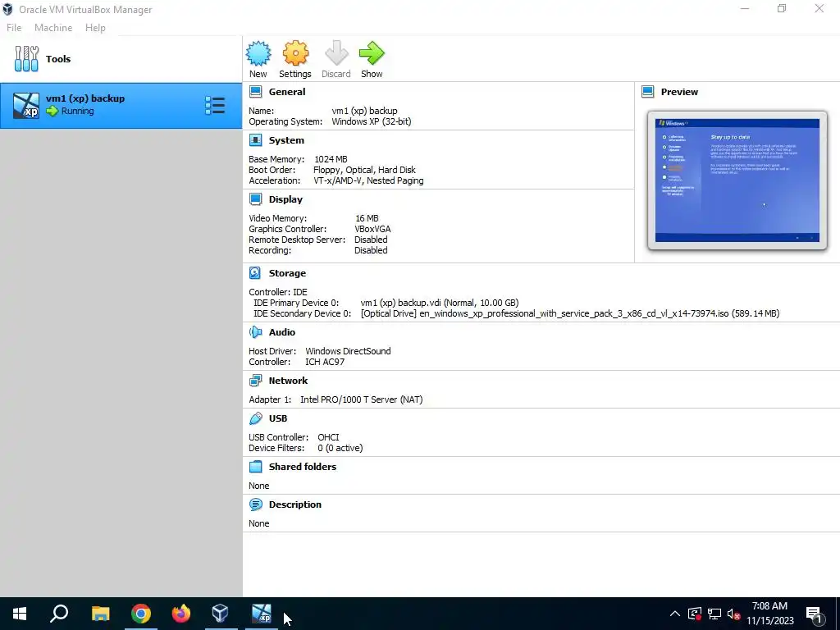Viewport: 840px width, 630px height.
Task: Open Firefox from the taskbar
Action: coord(181,614)
